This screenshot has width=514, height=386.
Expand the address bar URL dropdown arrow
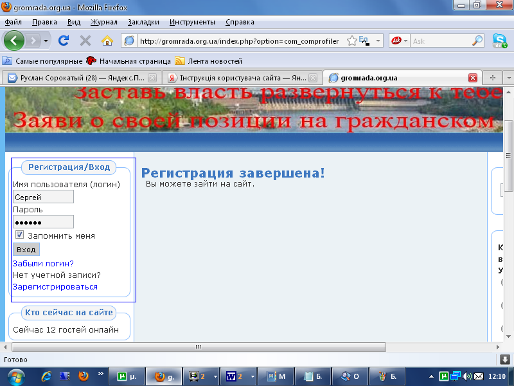(x=378, y=41)
